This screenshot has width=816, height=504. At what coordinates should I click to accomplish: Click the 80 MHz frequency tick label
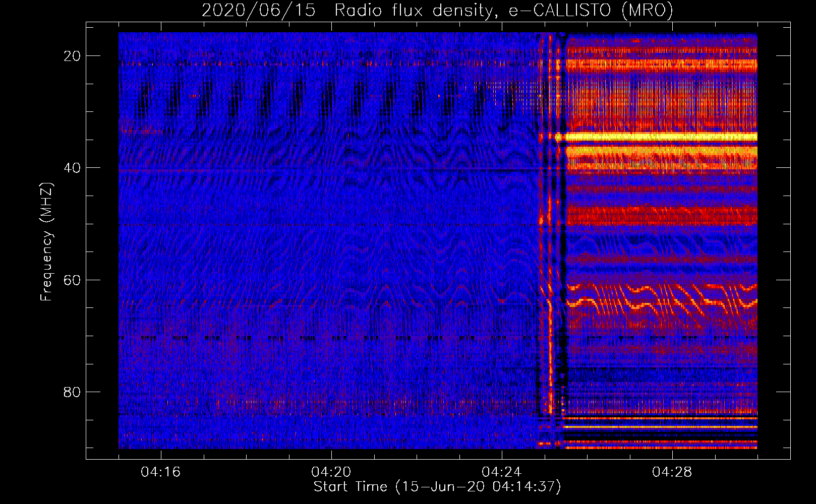(x=72, y=392)
